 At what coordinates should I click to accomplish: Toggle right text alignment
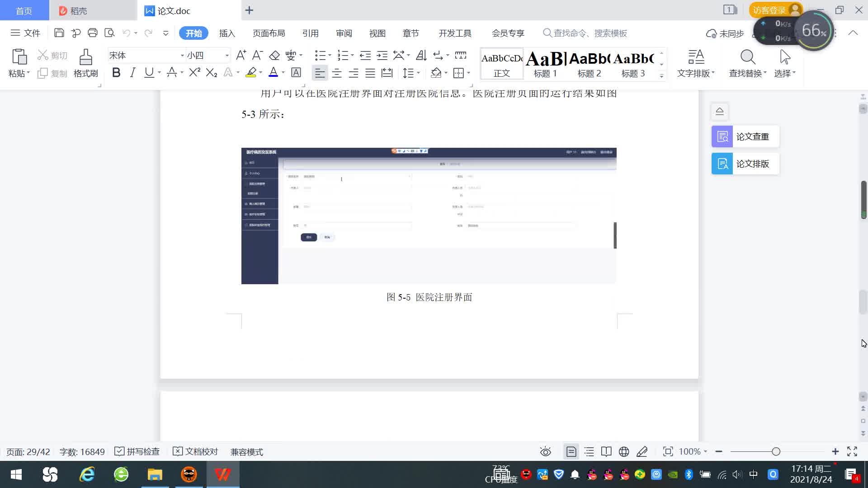click(354, 73)
